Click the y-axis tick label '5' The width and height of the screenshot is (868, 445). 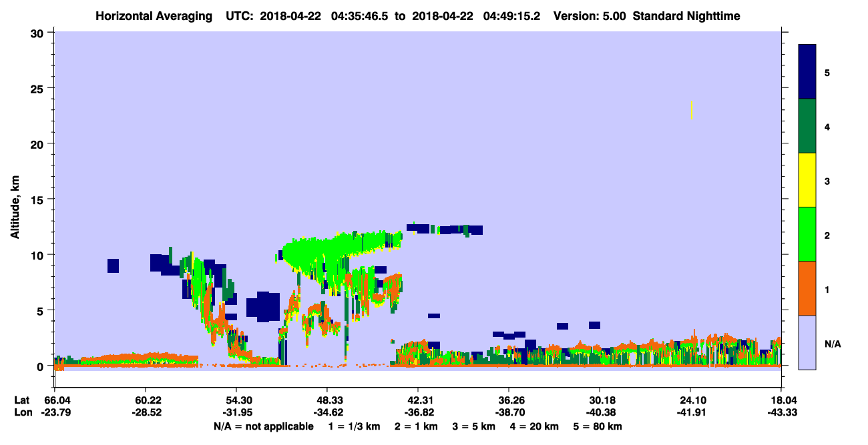pos(41,310)
